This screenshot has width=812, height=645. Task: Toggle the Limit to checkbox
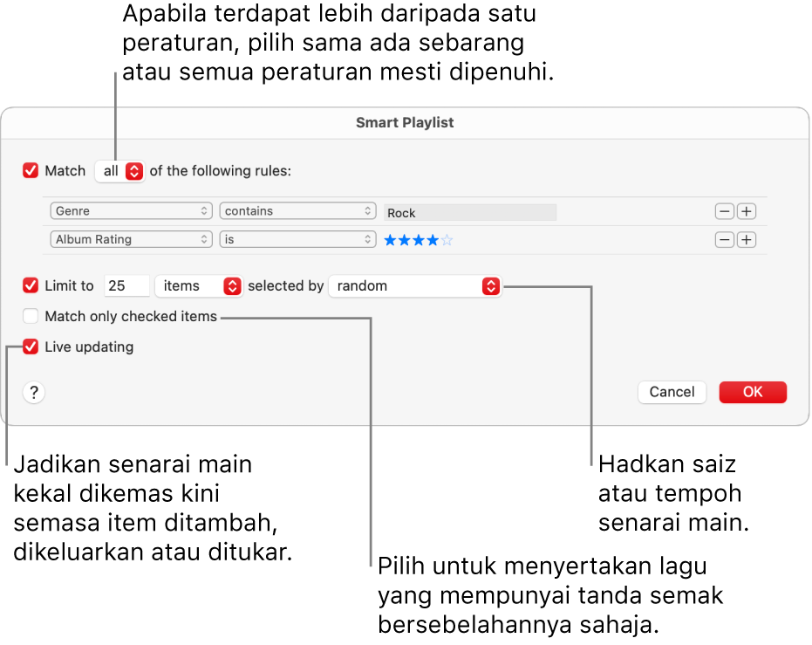pos(31,285)
